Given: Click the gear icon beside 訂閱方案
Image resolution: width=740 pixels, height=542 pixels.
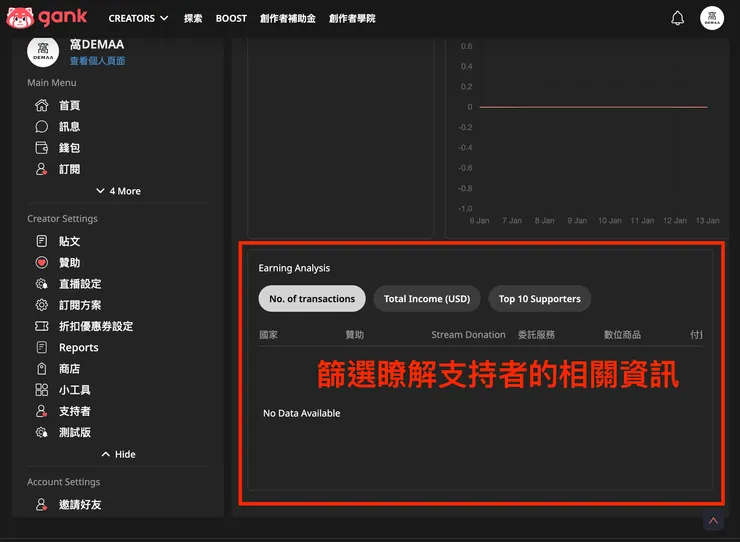Looking at the screenshot, I should [42, 305].
